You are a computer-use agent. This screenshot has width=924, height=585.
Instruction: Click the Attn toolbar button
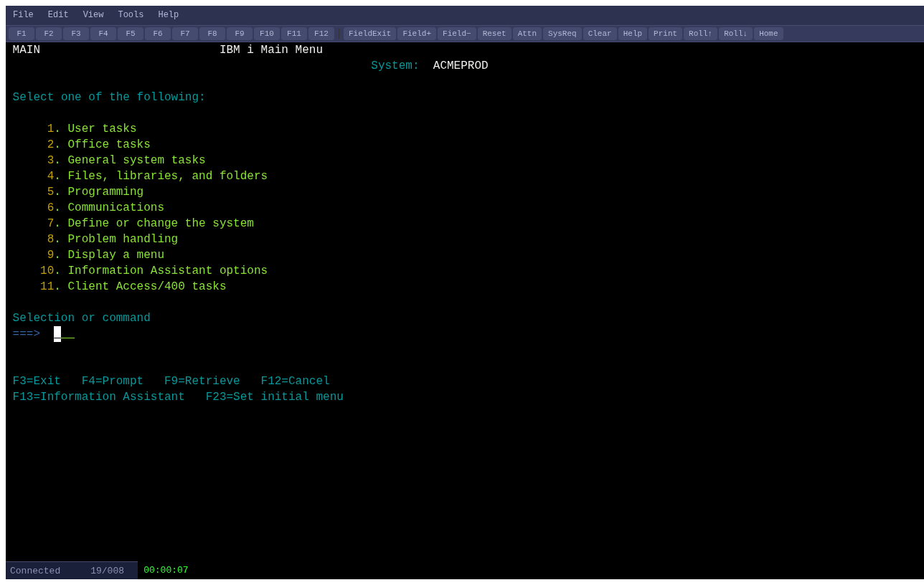pyautogui.click(x=527, y=34)
